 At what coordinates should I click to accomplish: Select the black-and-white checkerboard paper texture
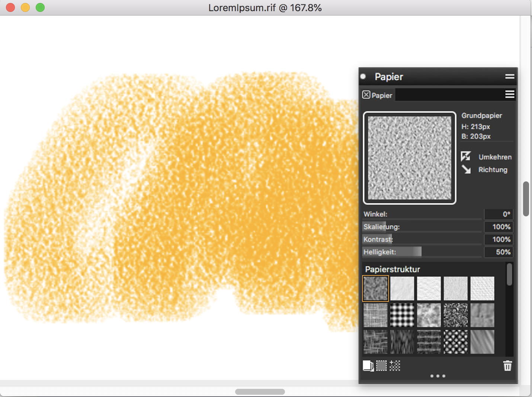tap(402, 315)
